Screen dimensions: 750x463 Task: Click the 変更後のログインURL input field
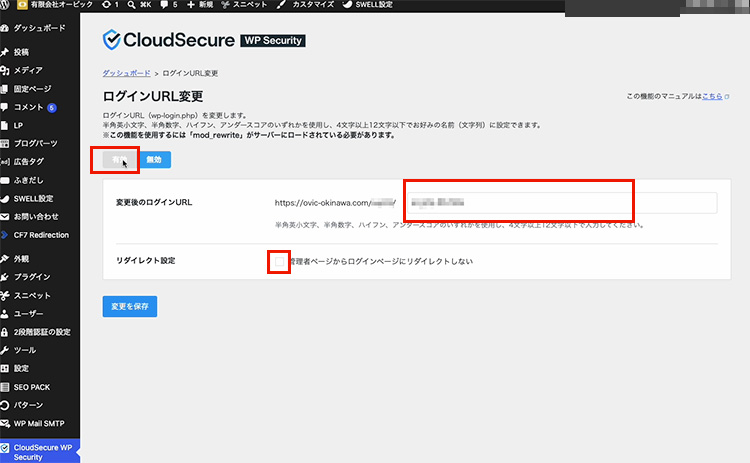(562, 203)
